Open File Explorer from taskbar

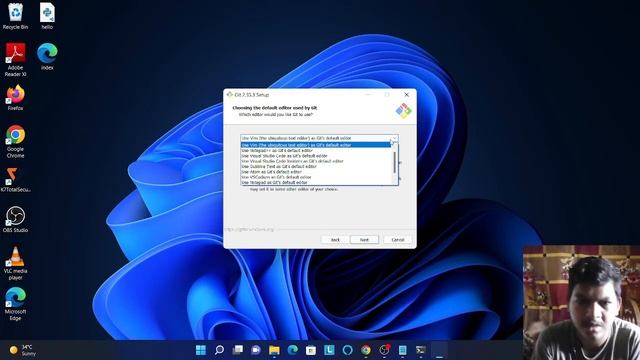coord(274,350)
